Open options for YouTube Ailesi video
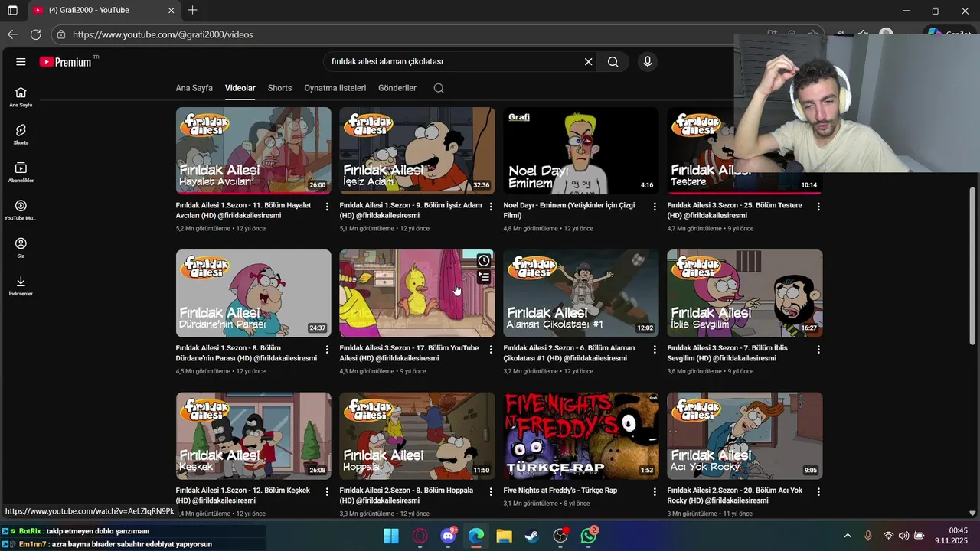980x551 pixels. coord(491,349)
